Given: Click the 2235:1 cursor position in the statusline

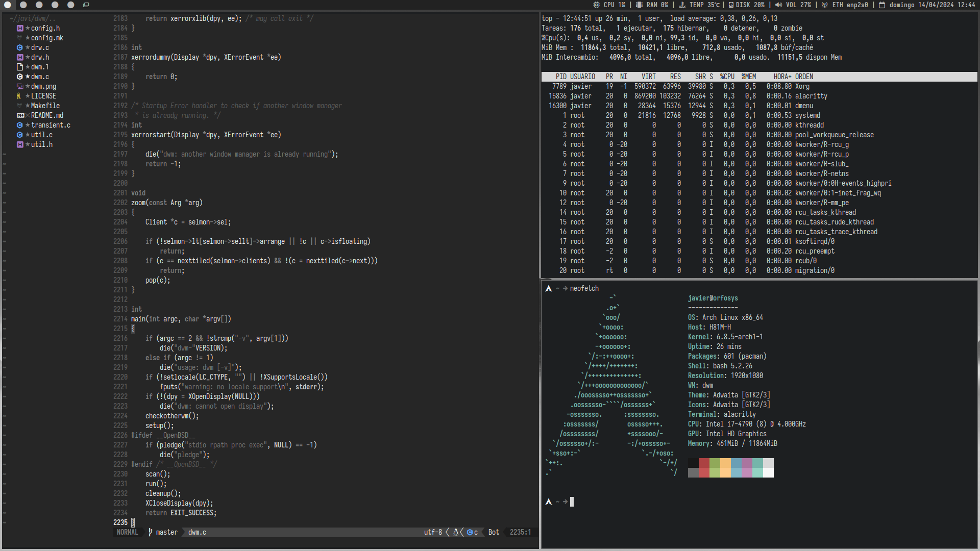Looking at the screenshot, I should [520, 532].
